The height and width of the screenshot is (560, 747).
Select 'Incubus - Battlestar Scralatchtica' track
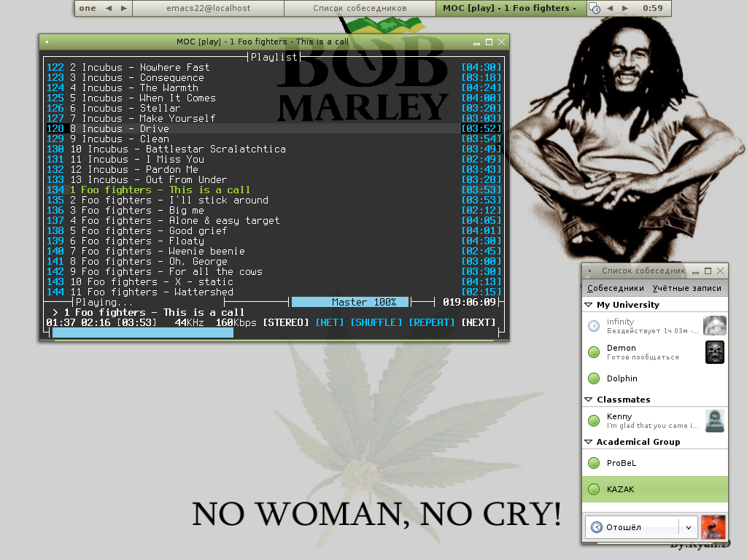tap(274, 149)
